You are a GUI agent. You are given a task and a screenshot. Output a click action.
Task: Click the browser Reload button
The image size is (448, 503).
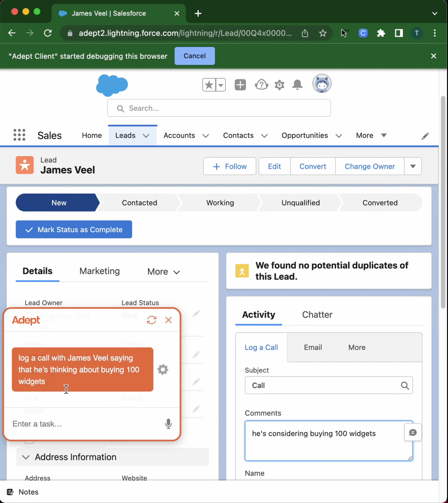[x=48, y=33]
